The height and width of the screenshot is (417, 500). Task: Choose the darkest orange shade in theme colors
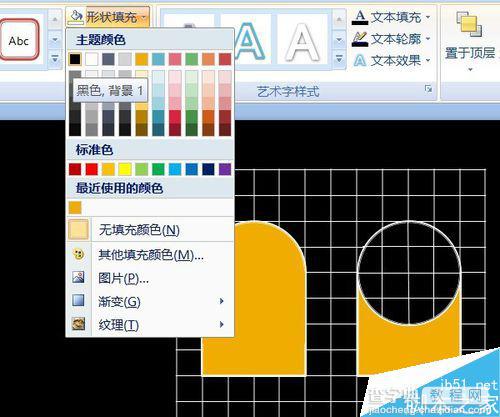click(142, 129)
